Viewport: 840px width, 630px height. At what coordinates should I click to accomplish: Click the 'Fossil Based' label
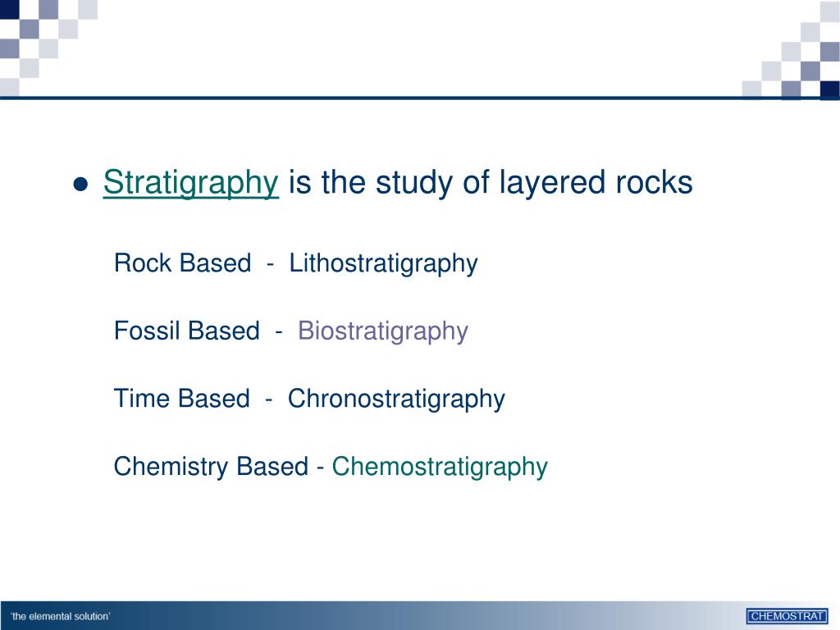pos(186,331)
